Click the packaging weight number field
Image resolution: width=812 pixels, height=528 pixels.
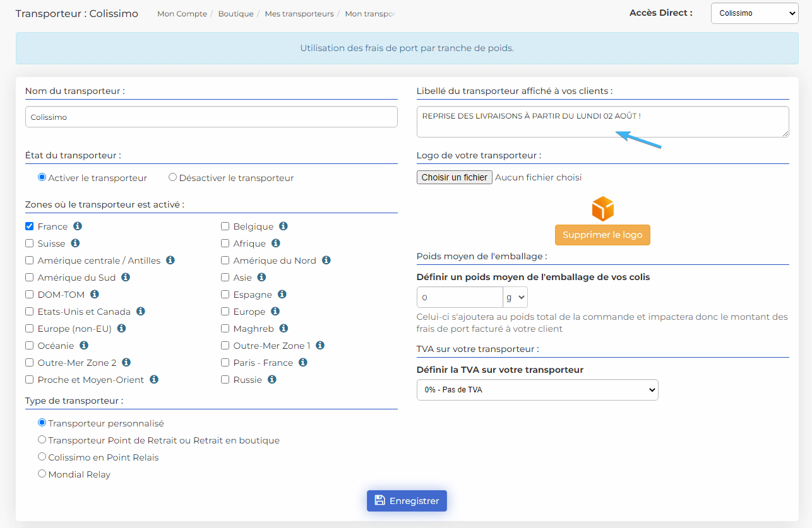[x=460, y=297]
